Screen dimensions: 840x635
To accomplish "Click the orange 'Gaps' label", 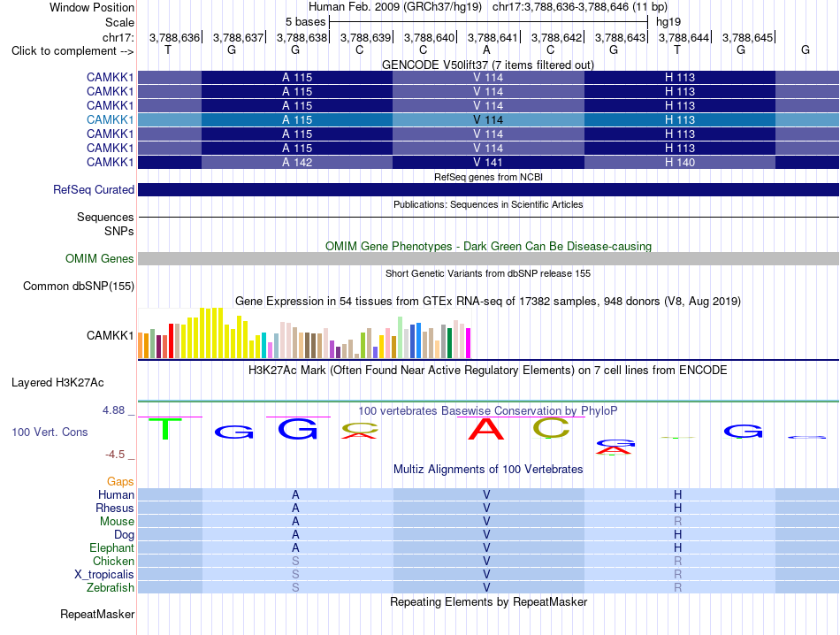I will [120, 481].
